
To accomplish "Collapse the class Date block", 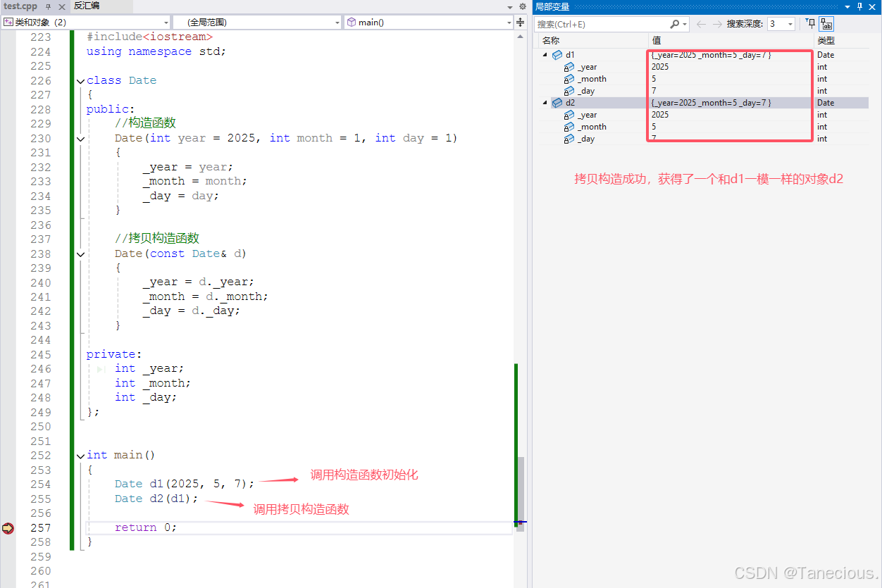I will (80, 81).
